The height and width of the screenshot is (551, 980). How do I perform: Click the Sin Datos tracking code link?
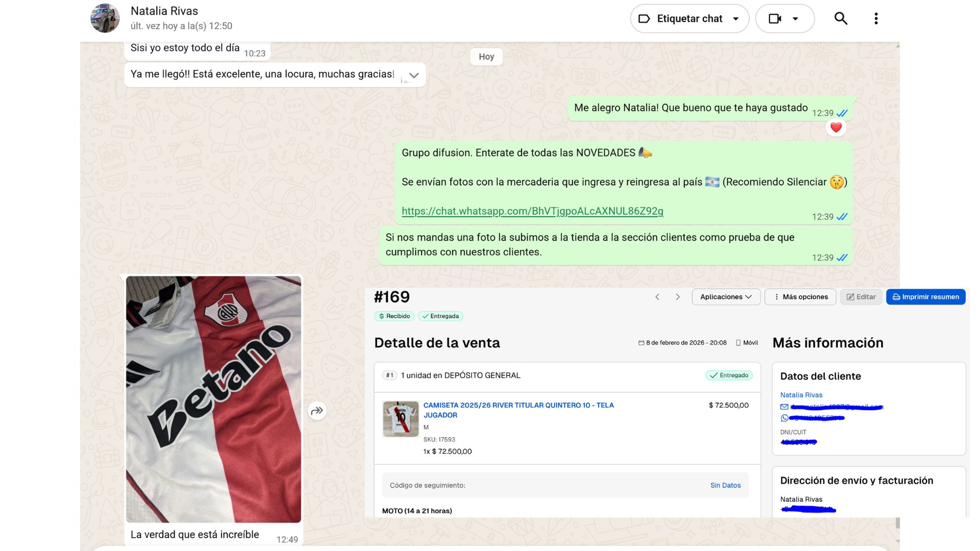pos(725,485)
